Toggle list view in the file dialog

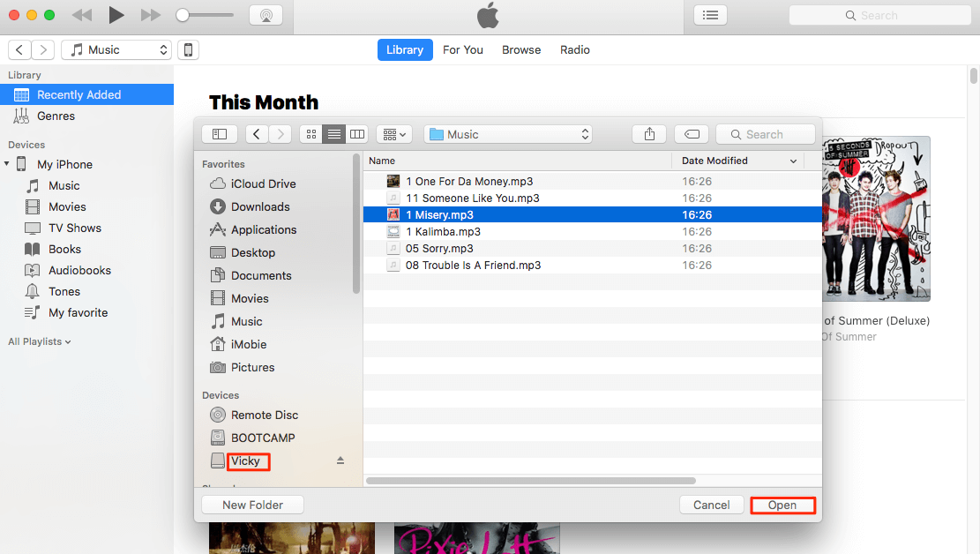point(333,133)
